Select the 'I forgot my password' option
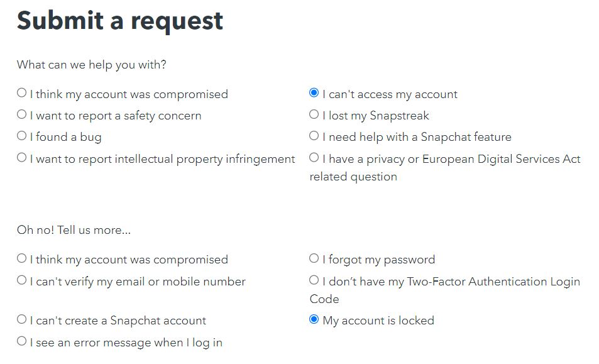Viewport: 599px width, 364px height. tap(314, 259)
